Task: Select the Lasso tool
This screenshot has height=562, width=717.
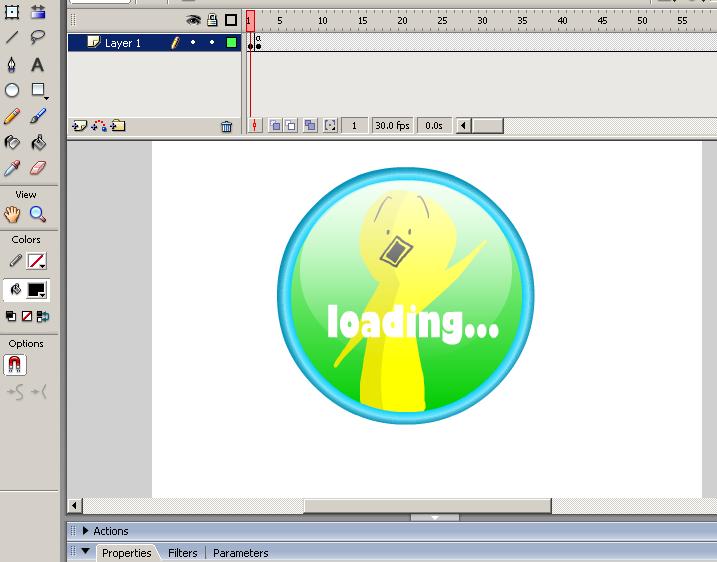Action: pos(37,38)
